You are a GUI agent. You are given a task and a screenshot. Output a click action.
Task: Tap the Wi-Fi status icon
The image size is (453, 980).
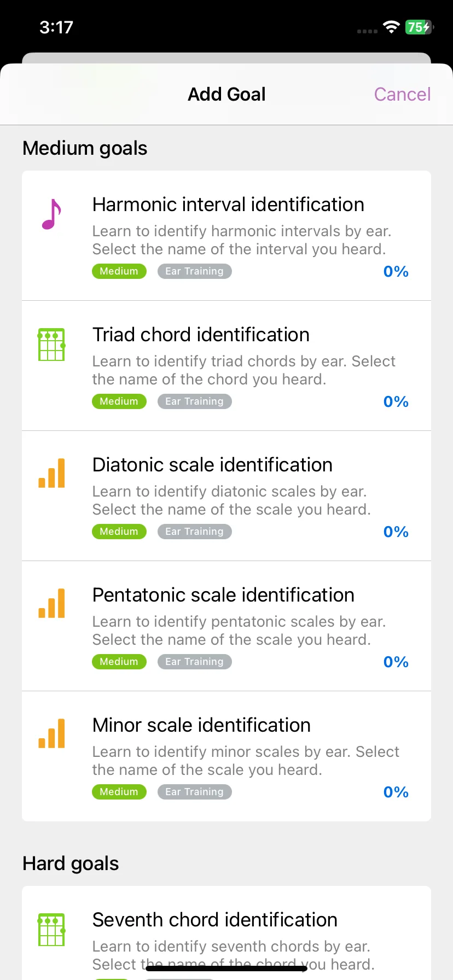coord(391,27)
